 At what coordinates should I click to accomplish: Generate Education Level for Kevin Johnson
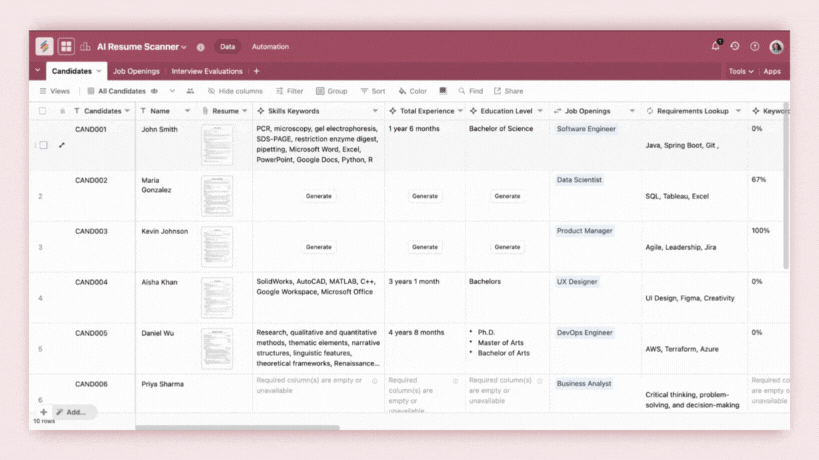click(x=507, y=247)
